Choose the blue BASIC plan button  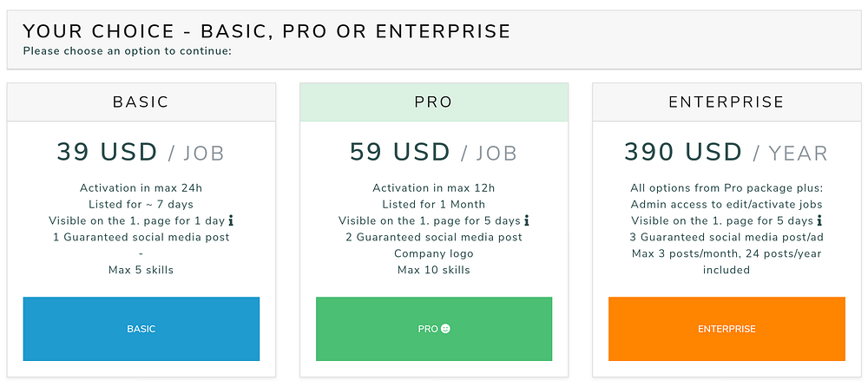click(x=141, y=329)
